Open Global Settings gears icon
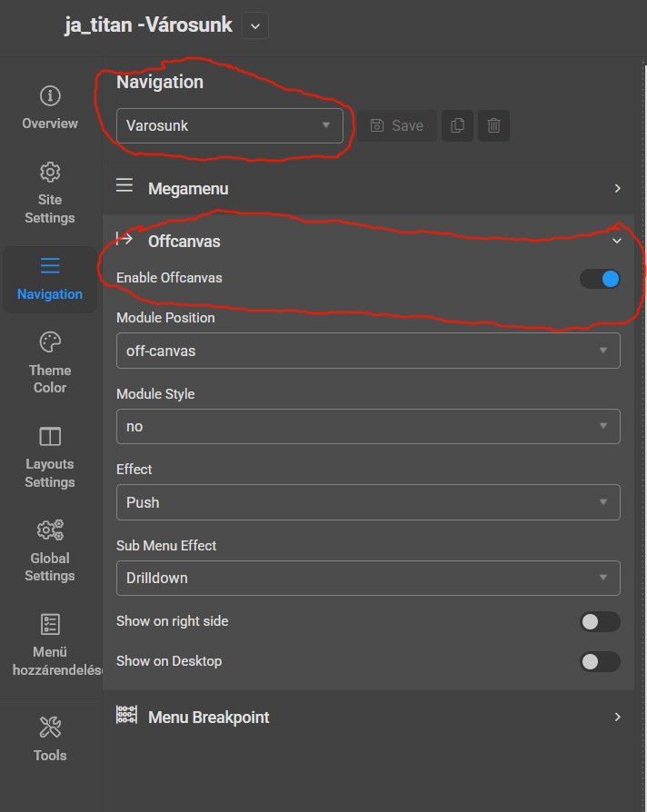Image resolution: width=647 pixels, height=812 pixels. pyautogui.click(x=50, y=530)
